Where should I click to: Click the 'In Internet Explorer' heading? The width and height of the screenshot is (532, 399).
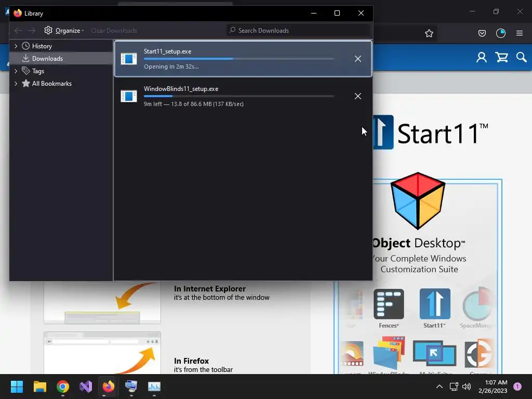[x=210, y=289]
